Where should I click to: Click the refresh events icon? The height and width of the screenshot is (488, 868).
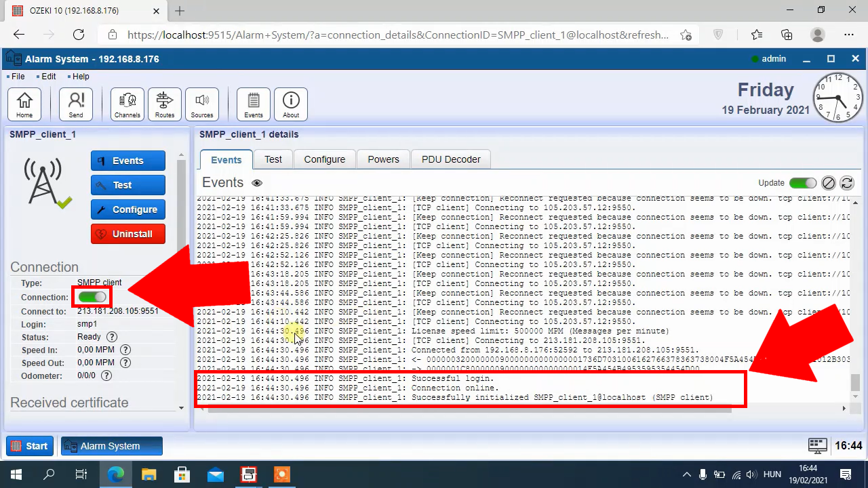tap(847, 183)
